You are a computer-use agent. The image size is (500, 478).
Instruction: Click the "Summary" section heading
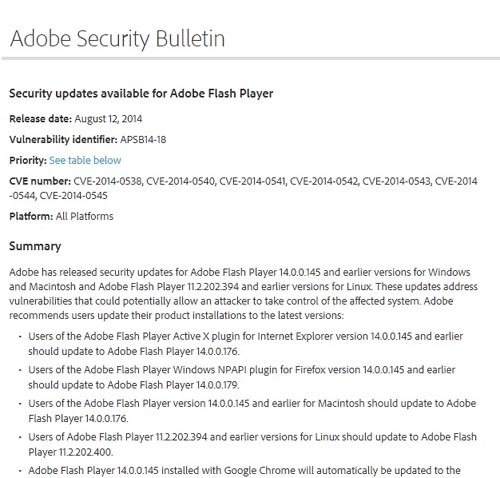[x=35, y=246]
